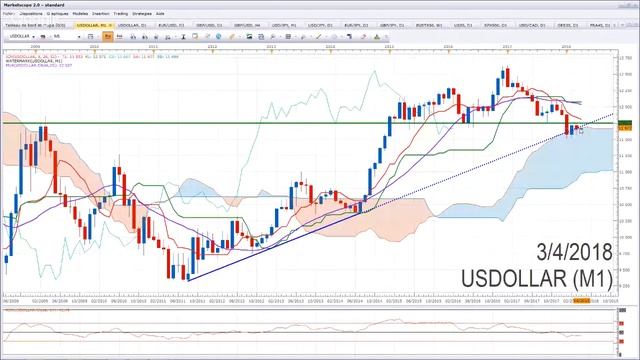Switch to the USDOLLAR, D1 tab
640x360 pixels.
pos(132,25)
